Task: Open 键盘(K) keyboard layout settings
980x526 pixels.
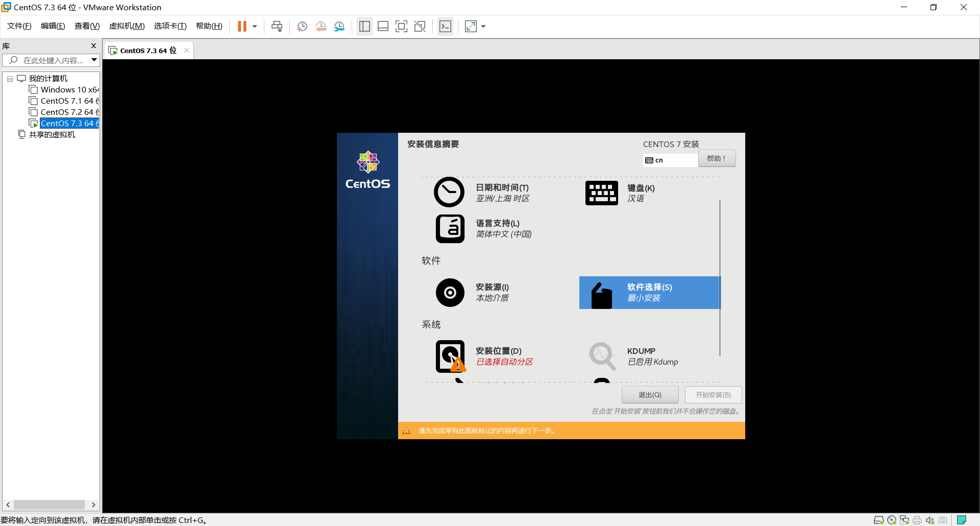Action: pyautogui.click(x=602, y=193)
